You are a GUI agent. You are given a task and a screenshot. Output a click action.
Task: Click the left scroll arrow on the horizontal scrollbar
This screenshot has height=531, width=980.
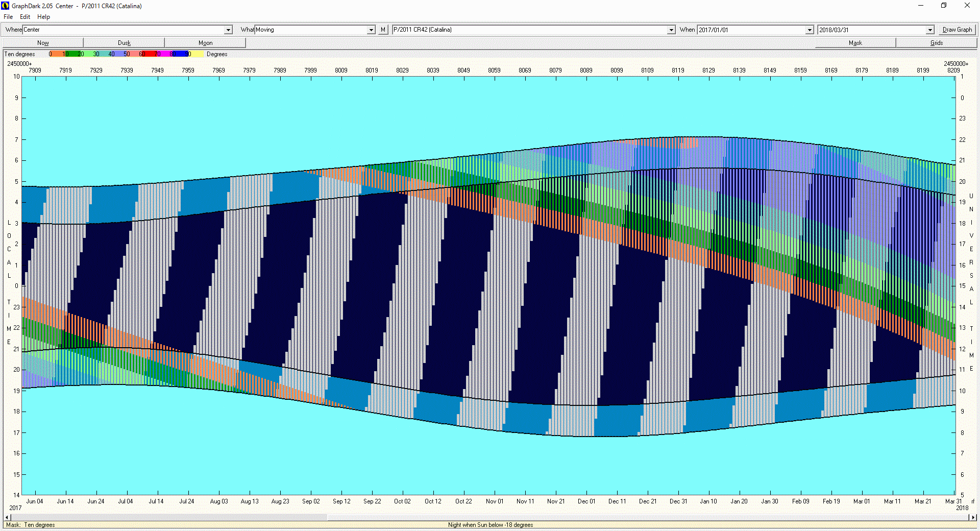pos(7,517)
